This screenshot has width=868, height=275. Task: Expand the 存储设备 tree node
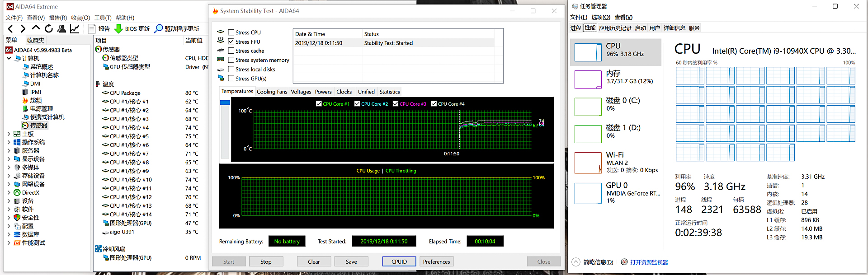pyautogui.click(x=9, y=176)
